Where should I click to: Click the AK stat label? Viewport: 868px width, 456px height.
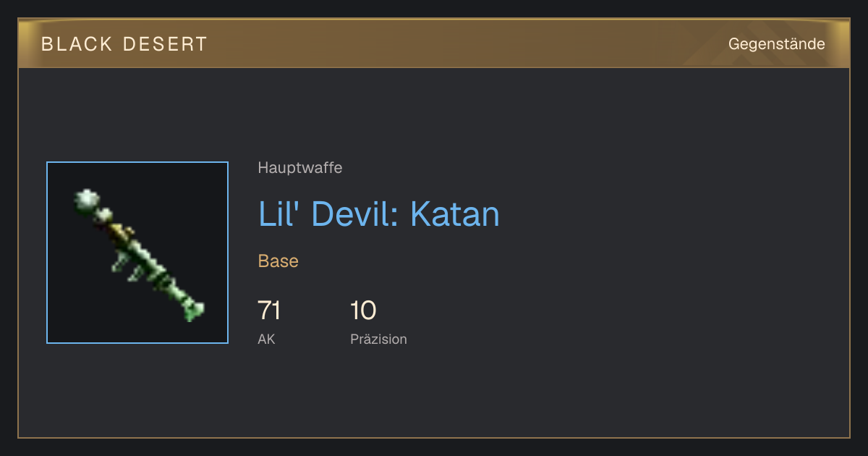tap(266, 339)
